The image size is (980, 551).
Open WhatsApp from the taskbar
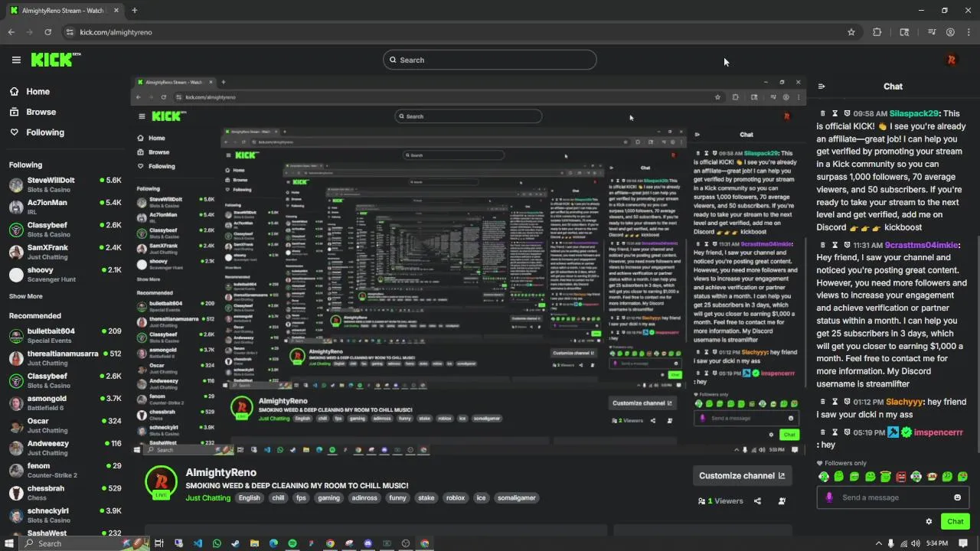click(x=217, y=543)
